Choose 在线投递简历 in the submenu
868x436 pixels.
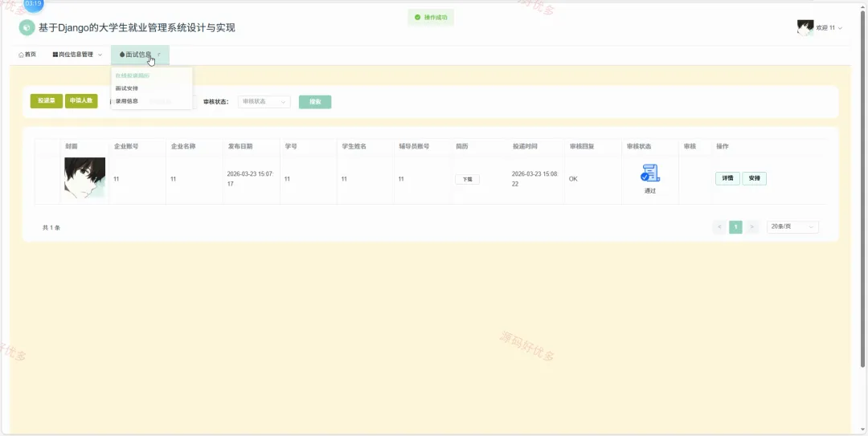click(x=133, y=75)
